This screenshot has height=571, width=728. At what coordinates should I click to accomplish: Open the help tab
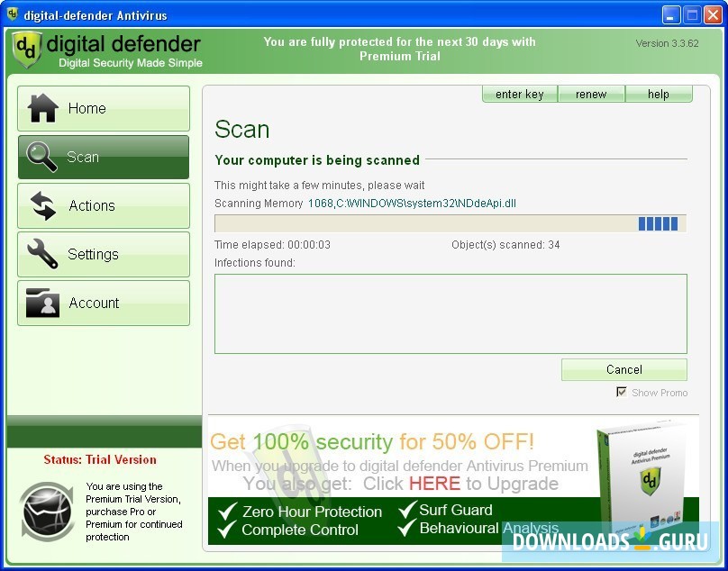click(x=659, y=94)
